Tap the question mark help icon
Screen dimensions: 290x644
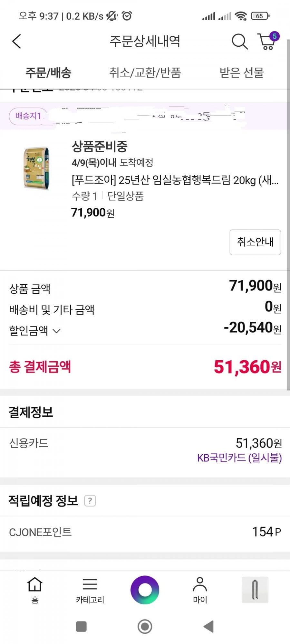coord(90,501)
